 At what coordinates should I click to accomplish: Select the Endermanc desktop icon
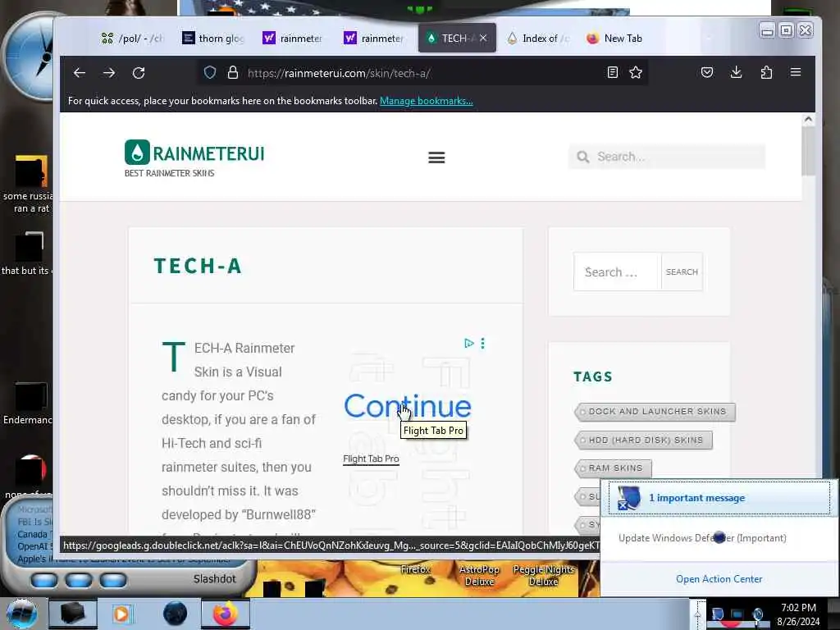(x=28, y=403)
